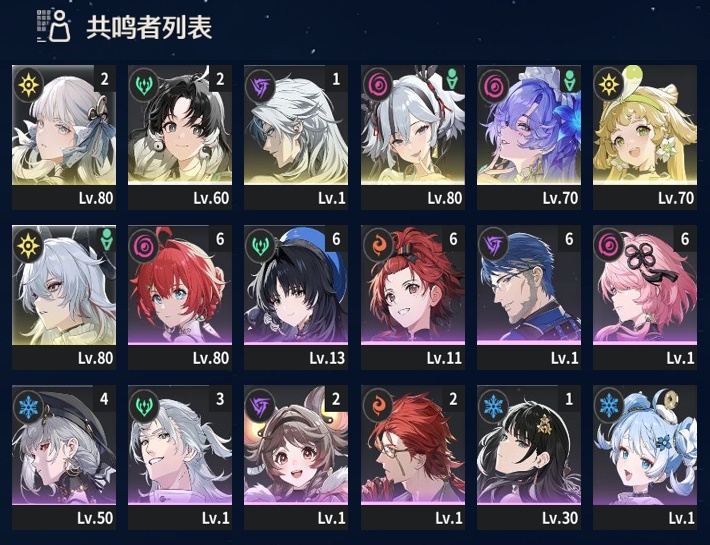This screenshot has width=710, height=545.
Task: Click the number 3 badge on the silver-haired man's card
Action: (x=220, y=399)
